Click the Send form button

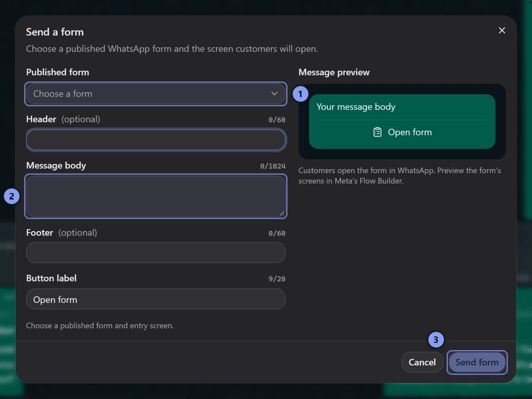click(477, 362)
